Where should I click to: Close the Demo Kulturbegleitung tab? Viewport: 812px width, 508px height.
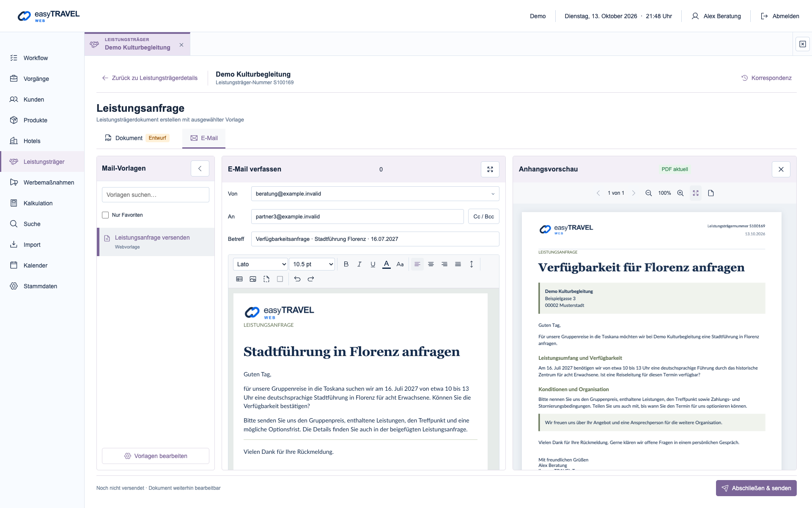(x=181, y=45)
